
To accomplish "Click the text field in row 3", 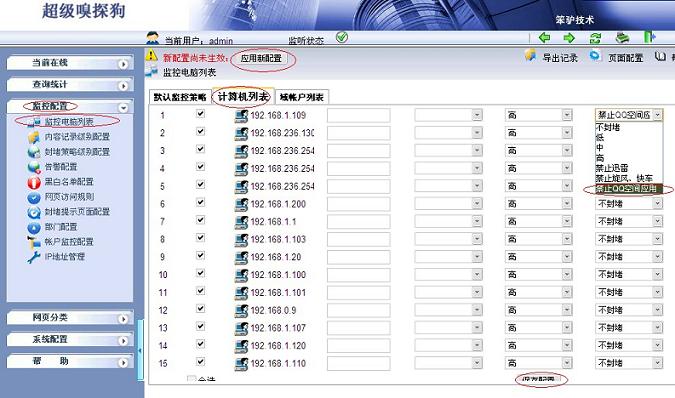I will pyautogui.click(x=359, y=151).
